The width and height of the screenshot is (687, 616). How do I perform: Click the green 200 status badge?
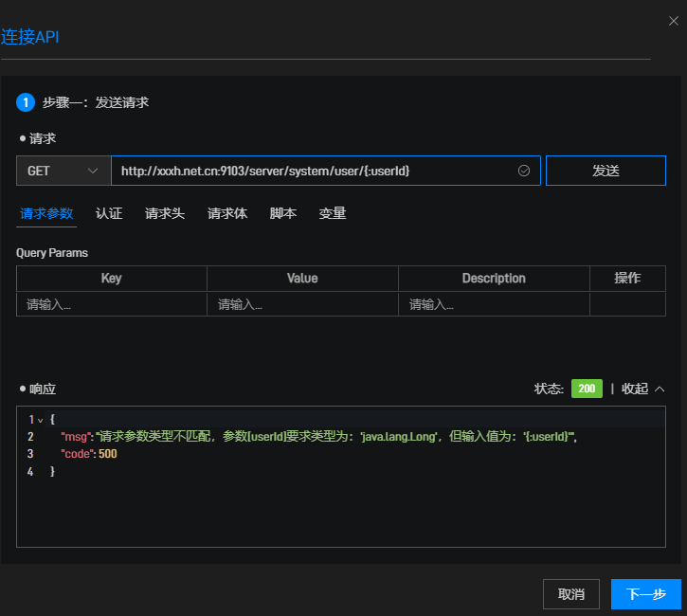587,389
